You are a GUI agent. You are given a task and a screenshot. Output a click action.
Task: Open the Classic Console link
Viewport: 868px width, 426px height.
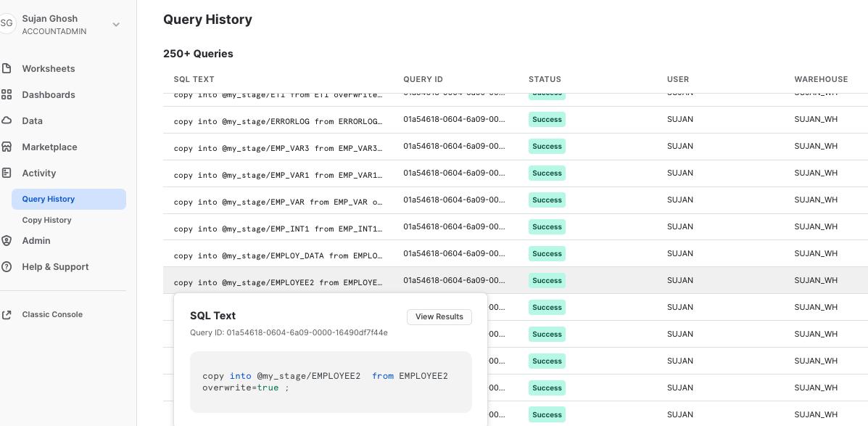[x=52, y=314]
